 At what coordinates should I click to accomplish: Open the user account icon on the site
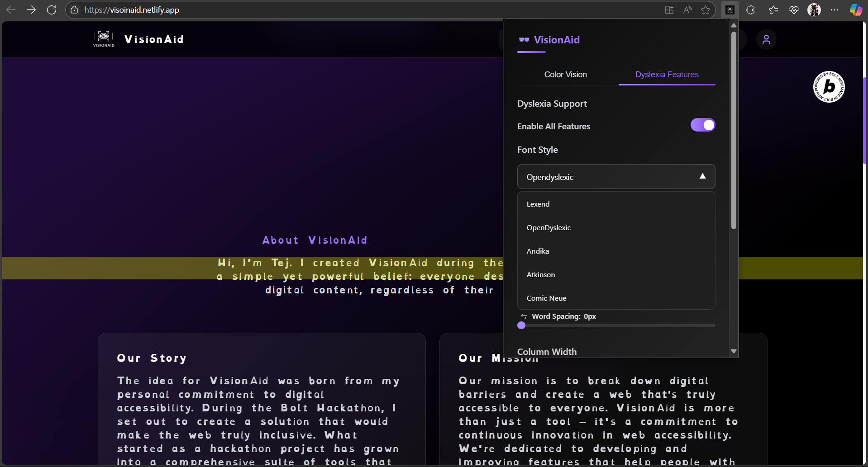[x=766, y=39]
